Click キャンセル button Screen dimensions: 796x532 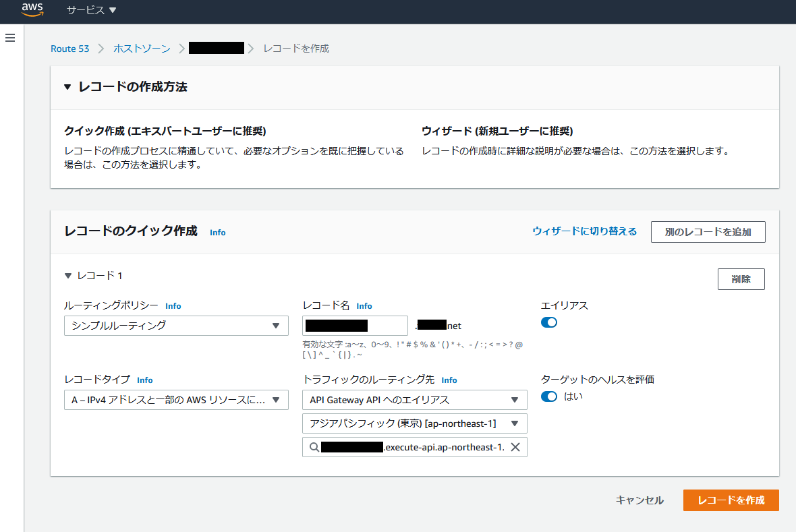point(639,500)
